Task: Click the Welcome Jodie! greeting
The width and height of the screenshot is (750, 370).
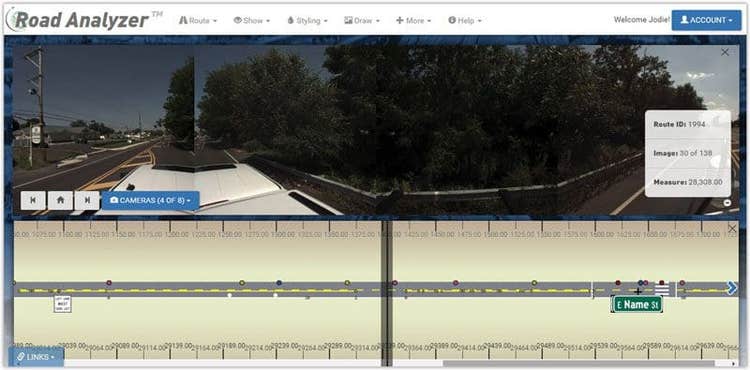Action: pyautogui.click(x=642, y=20)
